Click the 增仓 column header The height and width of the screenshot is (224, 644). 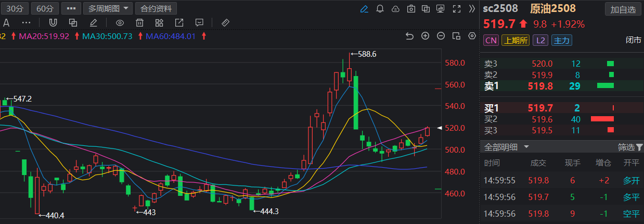pos(604,163)
